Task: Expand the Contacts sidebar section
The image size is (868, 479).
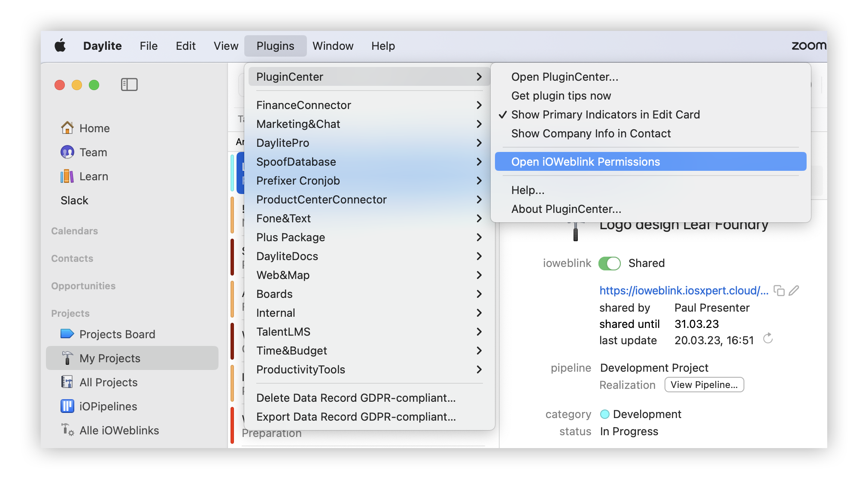Action: click(72, 258)
